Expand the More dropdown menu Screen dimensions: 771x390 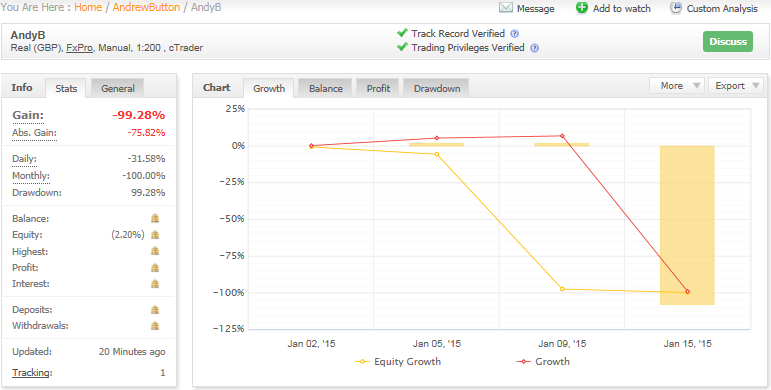tap(677, 86)
